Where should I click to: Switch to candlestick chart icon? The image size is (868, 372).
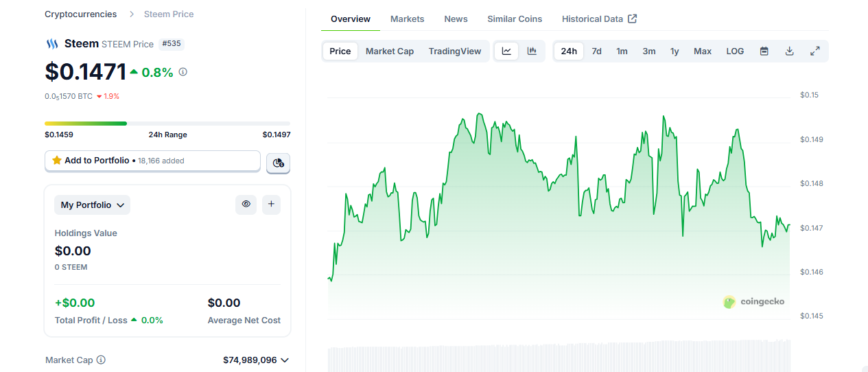[532, 51]
